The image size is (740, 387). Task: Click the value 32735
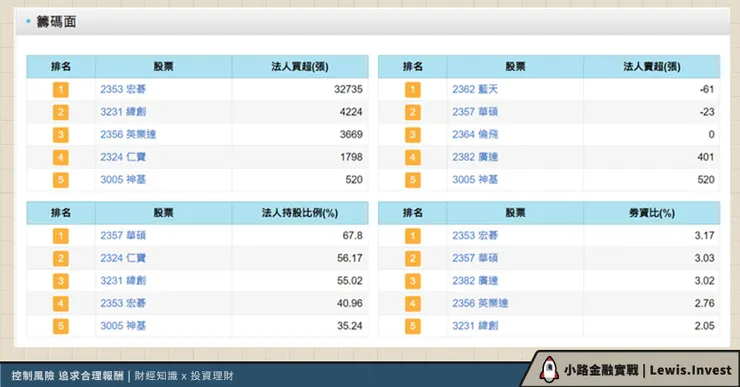point(348,89)
